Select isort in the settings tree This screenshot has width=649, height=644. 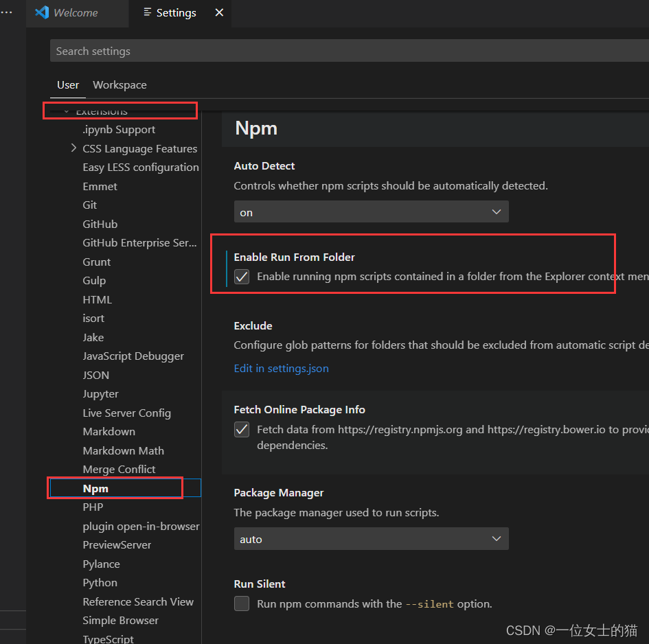tap(93, 319)
